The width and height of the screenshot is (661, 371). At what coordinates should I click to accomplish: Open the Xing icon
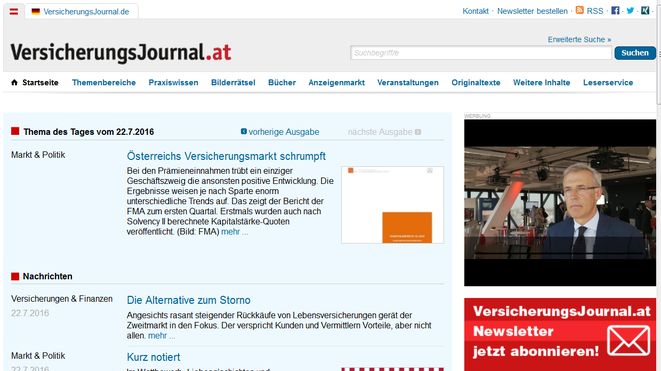pos(645,11)
